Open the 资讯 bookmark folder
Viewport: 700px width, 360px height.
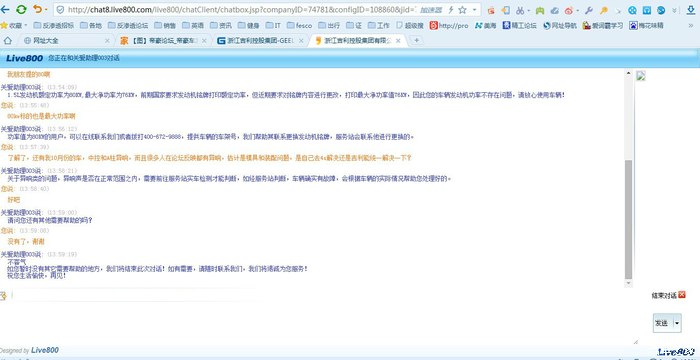pos(221,25)
